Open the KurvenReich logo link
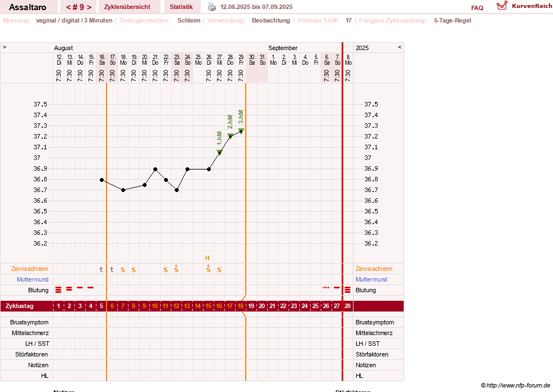 [524, 6]
